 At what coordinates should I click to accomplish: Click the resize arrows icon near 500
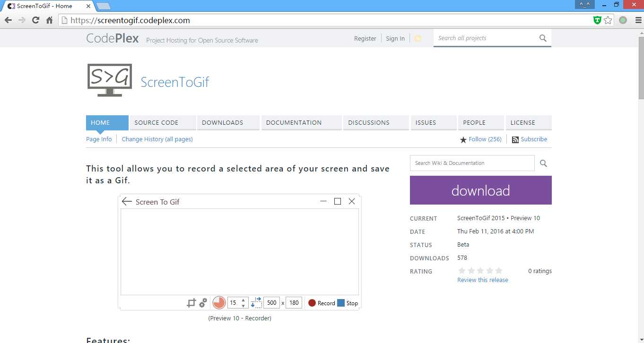pos(256,302)
